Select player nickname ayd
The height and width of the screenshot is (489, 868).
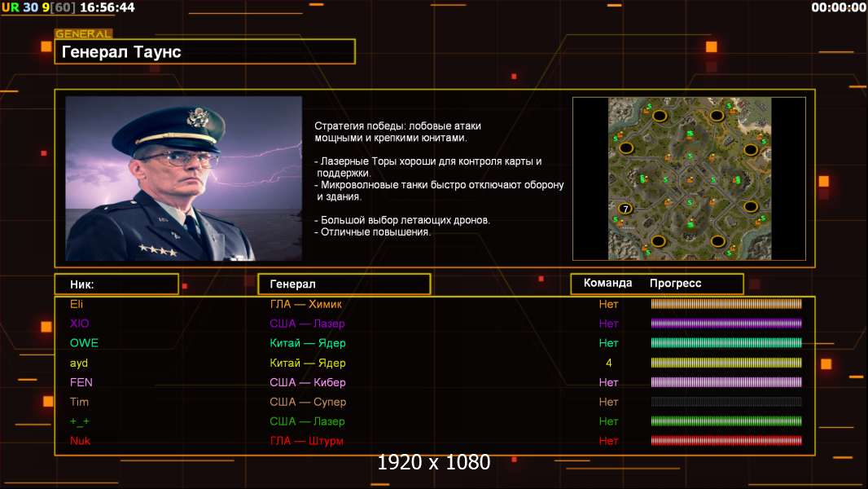79,363
